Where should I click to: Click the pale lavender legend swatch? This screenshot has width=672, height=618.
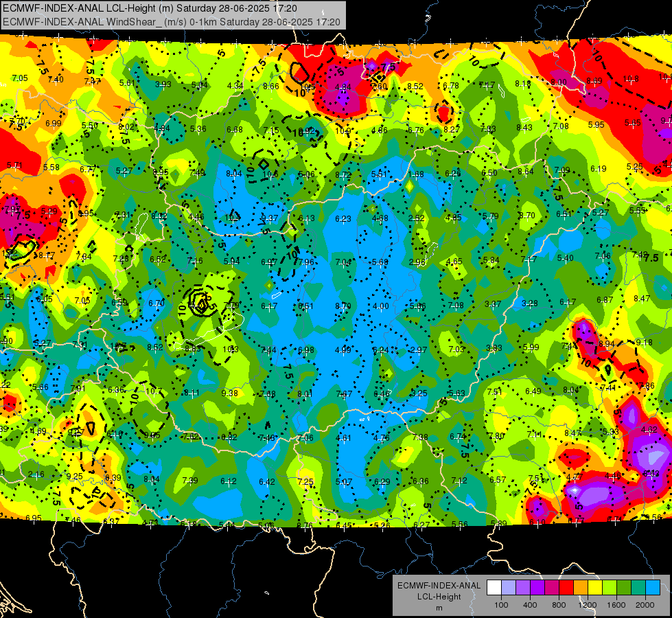click(x=509, y=588)
